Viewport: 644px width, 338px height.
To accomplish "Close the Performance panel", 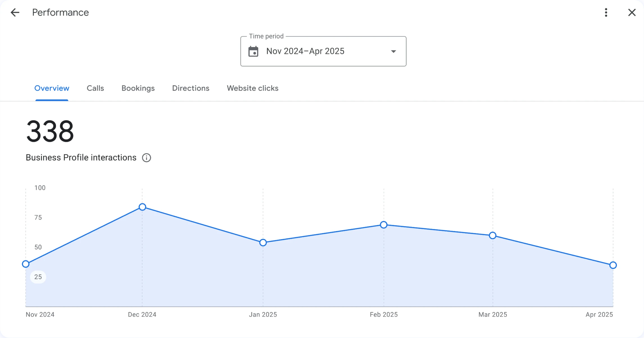I will (x=632, y=12).
